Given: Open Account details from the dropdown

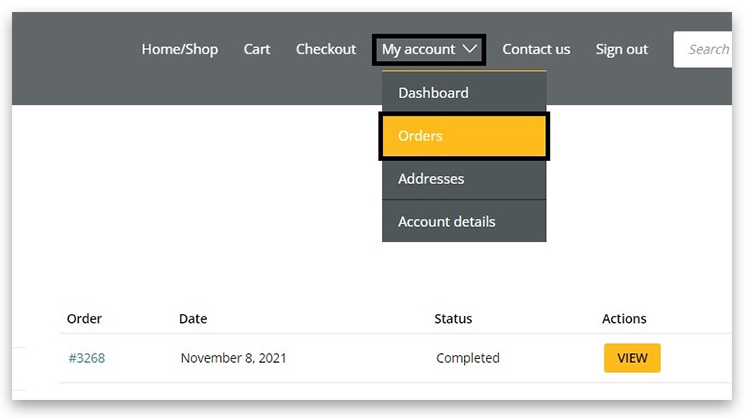Looking at the screenshot, I should (446, 222).
